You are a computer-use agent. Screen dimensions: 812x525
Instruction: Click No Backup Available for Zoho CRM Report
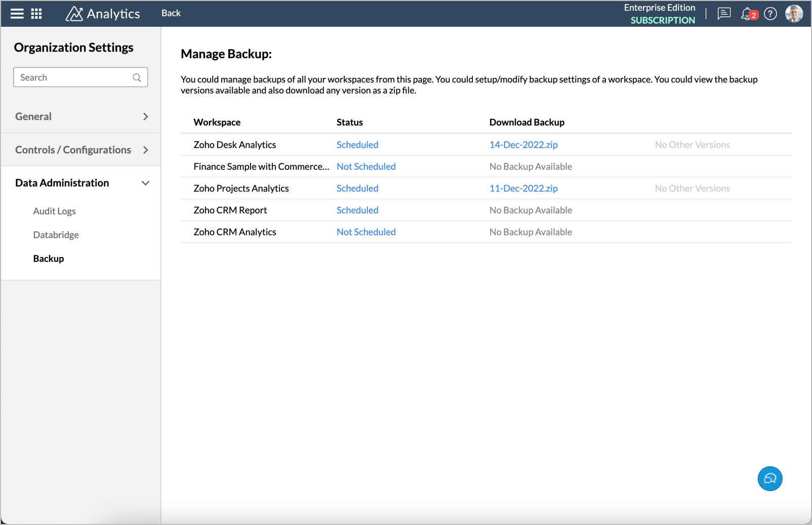(x=531, y=210)
